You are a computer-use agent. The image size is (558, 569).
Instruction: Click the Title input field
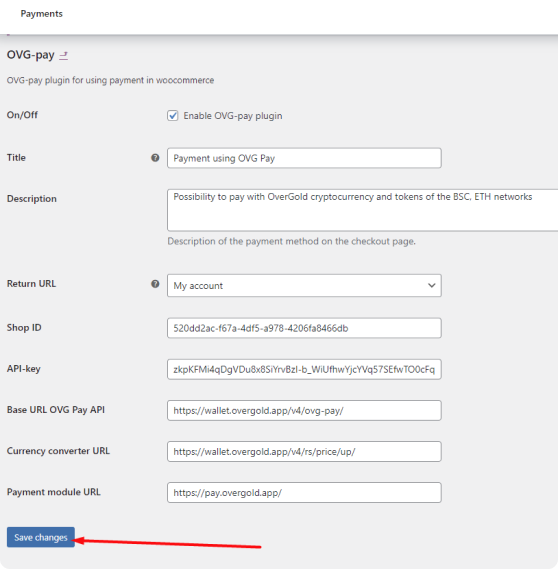tap(304, 158)
